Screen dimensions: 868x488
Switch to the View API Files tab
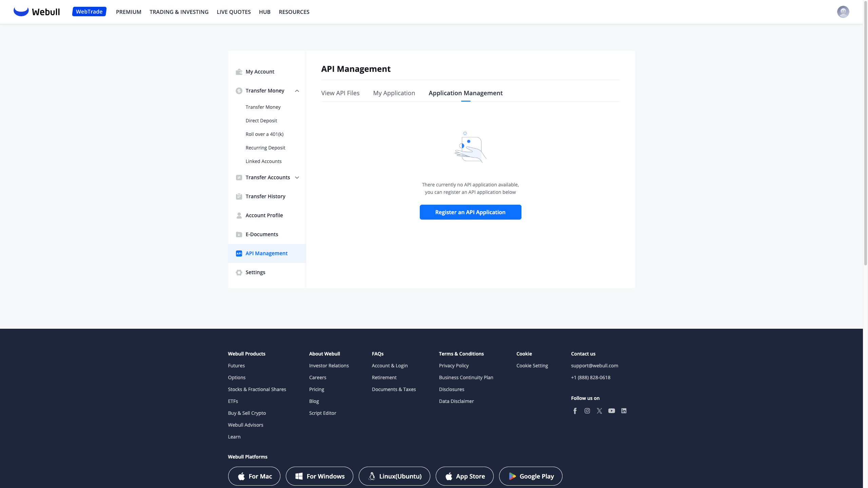tap(340, 93)
